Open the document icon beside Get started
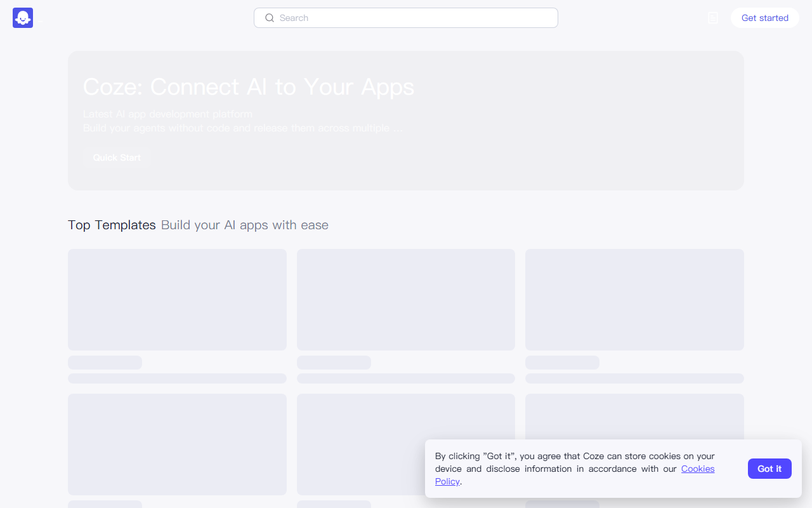 coord(713,18)
